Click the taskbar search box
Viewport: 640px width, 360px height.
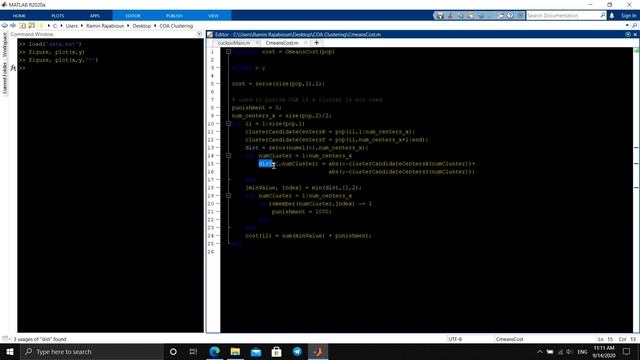coord(91,351)
